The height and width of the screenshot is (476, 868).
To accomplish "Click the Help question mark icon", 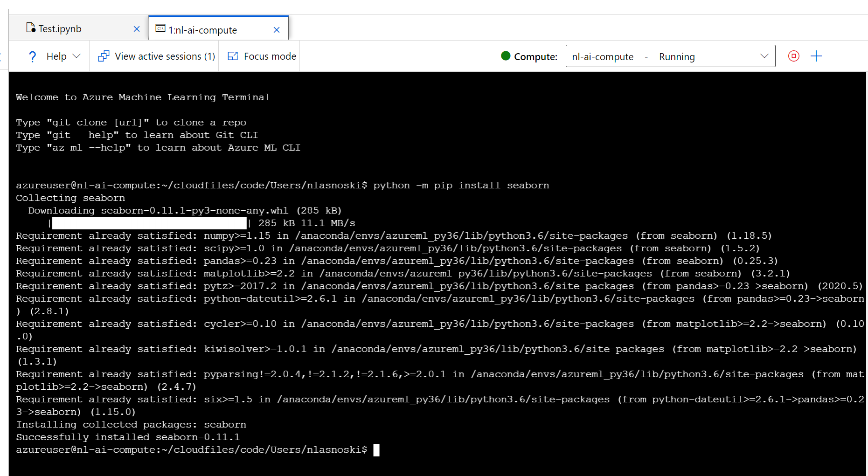I will click(x=32, y=56).
